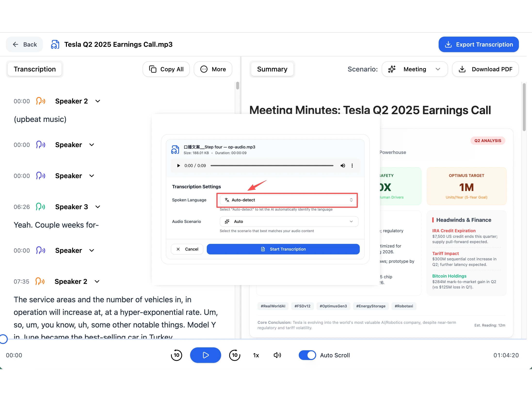Click the "Est. Reading: 12m" label
This screenshot has width=532, height=399.
click(490, 325)
